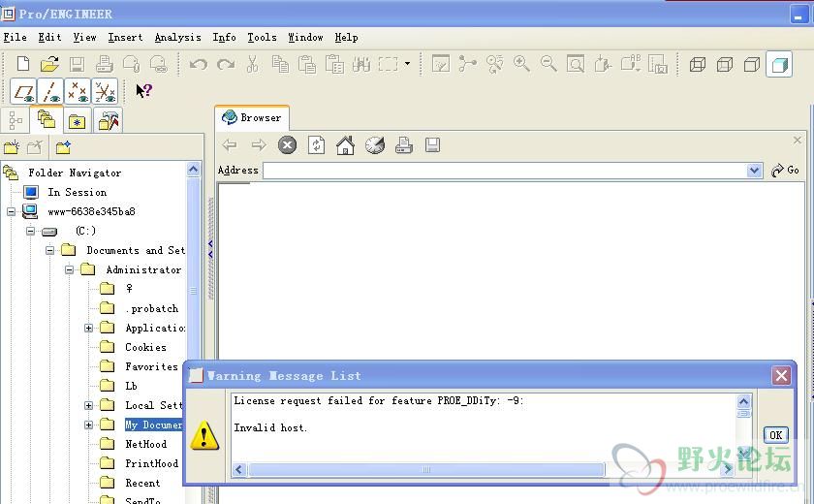The width and height of the screenshot is (814, 504).
Task: Close the browser panel with small X
Action: pyautogui.click(x=797, y=141)
